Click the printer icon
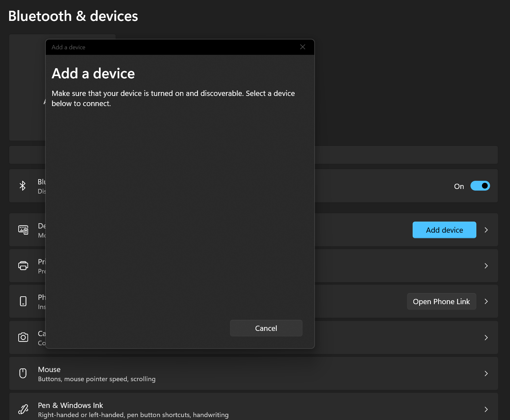 [23, 266]
